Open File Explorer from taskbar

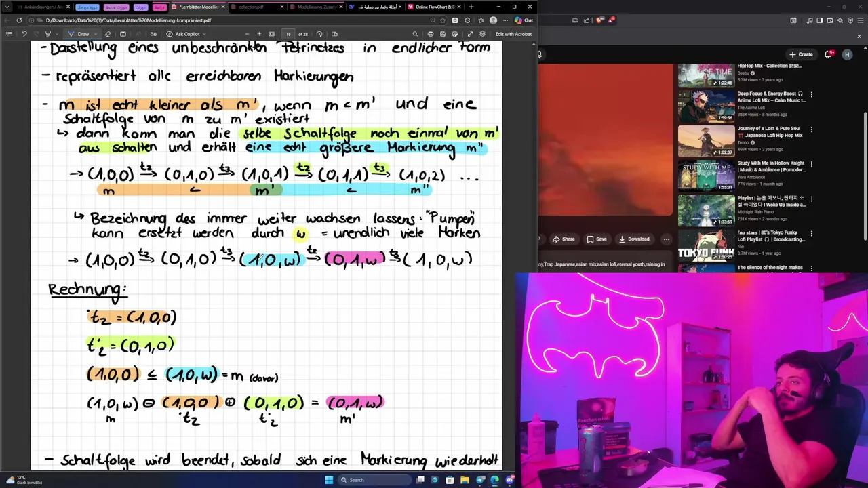tap(465, 480)
